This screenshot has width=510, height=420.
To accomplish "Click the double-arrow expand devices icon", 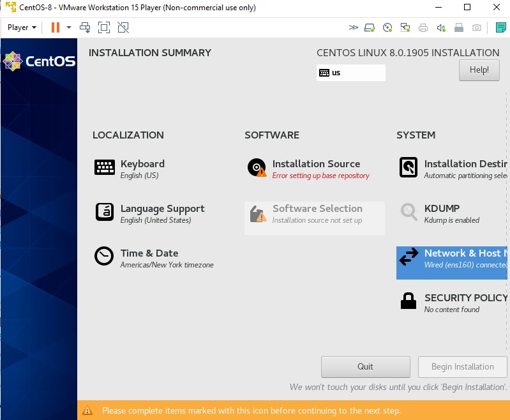I will point(353,27).
